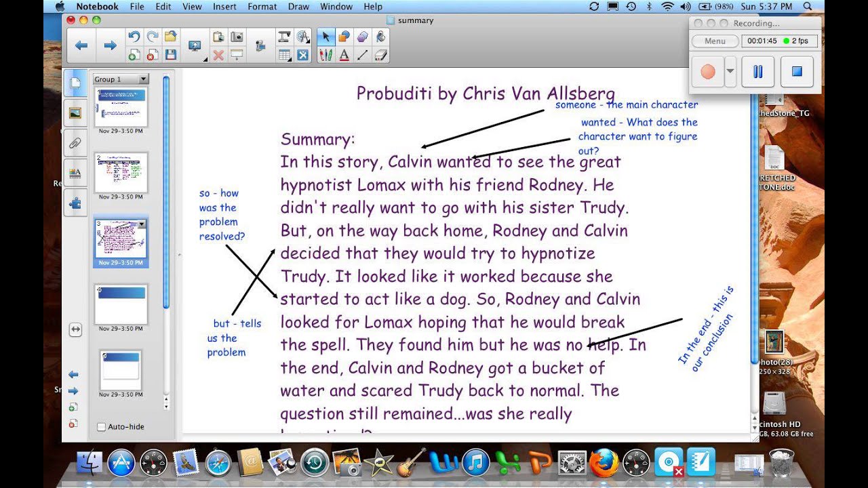This screenshot has height=488, width=868.
Task: Pause the screen recording
Action: (758, 71)
